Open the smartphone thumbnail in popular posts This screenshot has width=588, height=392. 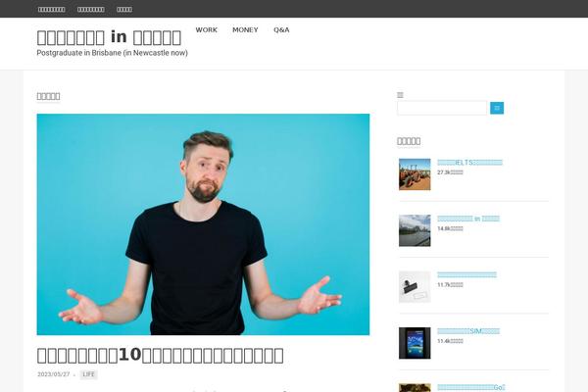coord(415,343)
